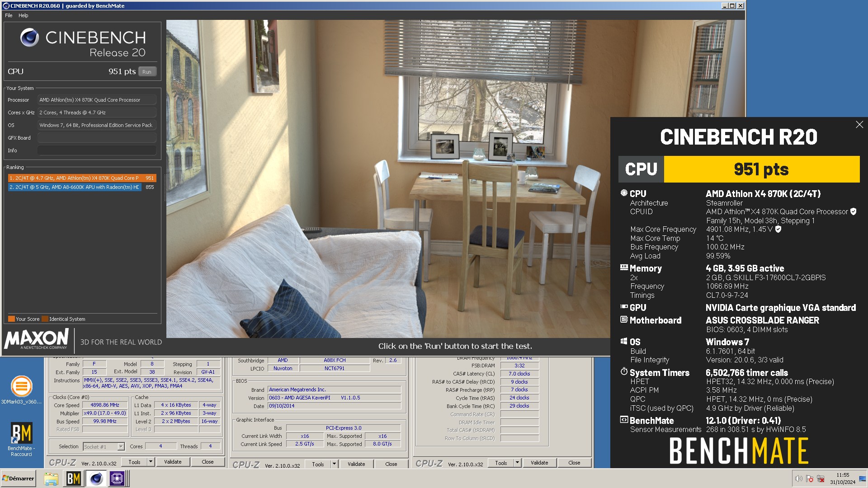This screenshot has width=868, height=488.
Task: Select ranking entry AMD Athlon X4 870K 951
Action: (x=82, y=178)
